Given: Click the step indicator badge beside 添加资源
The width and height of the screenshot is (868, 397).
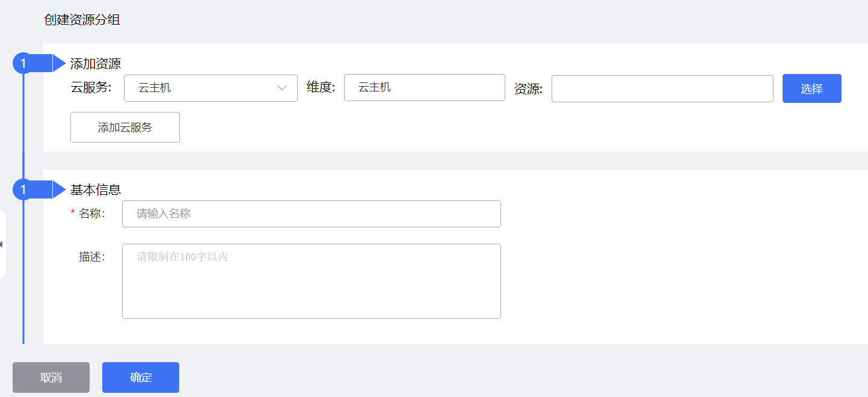Looking at the screenshot, I should [22, 63].
